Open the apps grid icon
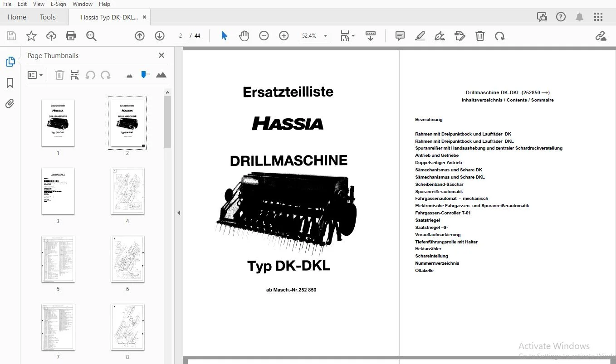Image resolution: width=616 pixels, height=364 pixels. (598, 17)
